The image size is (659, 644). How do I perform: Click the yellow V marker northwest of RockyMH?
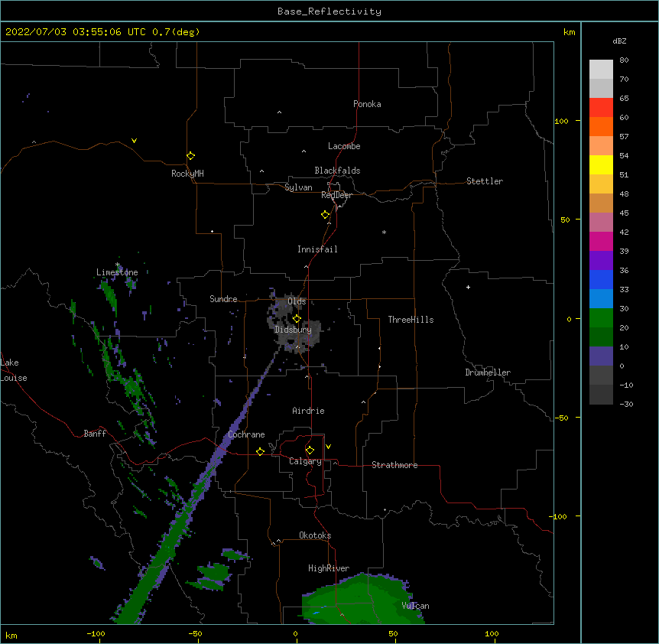134,141
